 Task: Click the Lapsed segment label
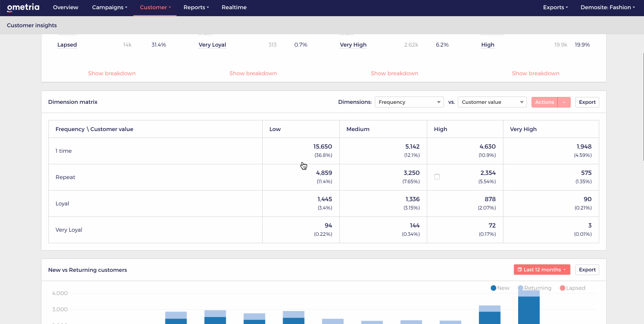(x=67, y=45)
